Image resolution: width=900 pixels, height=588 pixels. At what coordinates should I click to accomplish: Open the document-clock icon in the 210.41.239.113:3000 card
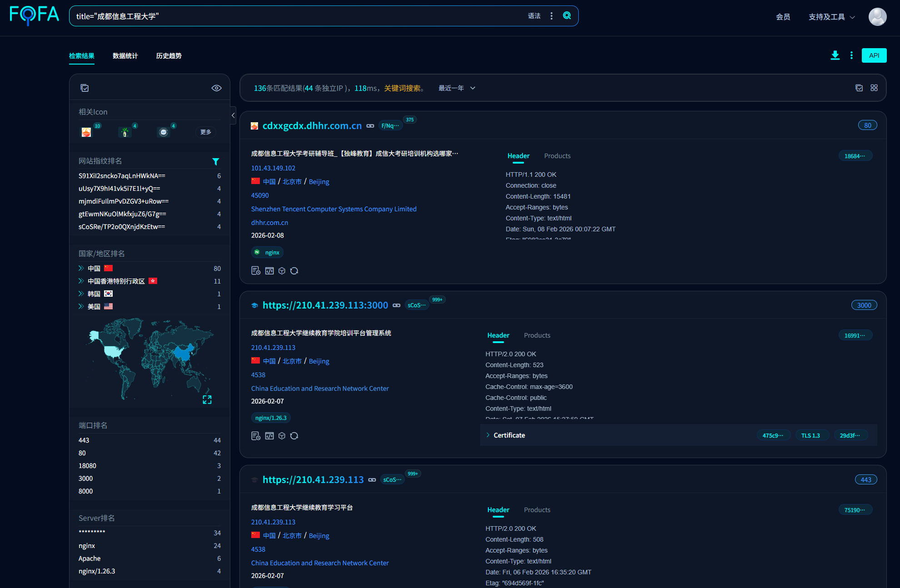pyautogui.click(x=256, y=436)
